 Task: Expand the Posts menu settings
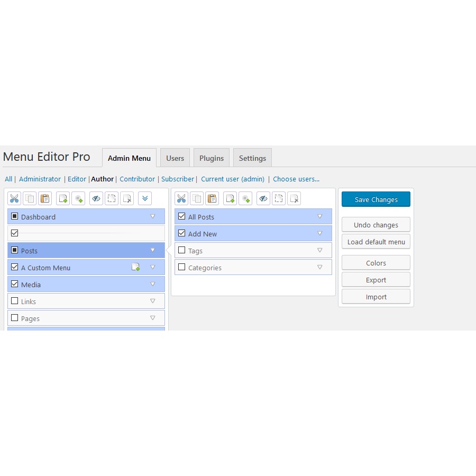(153, 250)
